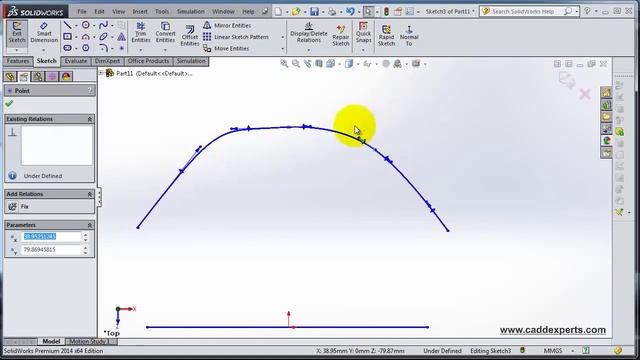Open the Tools menu

point(162,11)
